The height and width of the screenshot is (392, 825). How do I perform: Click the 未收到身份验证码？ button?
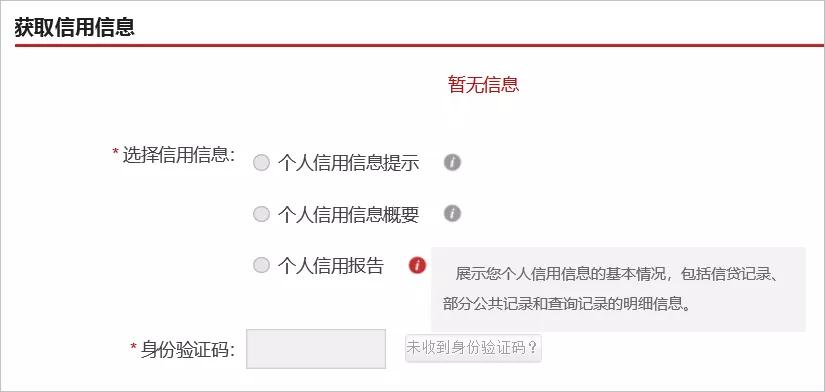pos(473,348)
